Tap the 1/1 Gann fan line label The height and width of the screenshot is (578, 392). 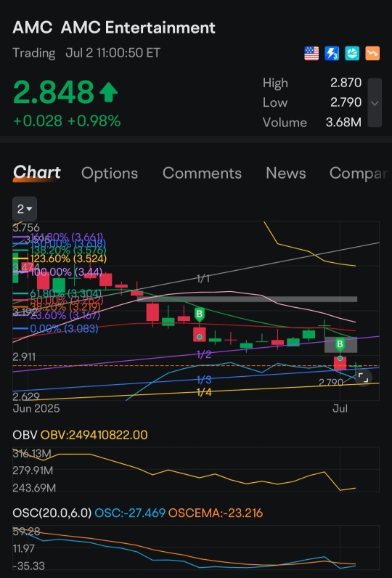[x=203, y=278]
